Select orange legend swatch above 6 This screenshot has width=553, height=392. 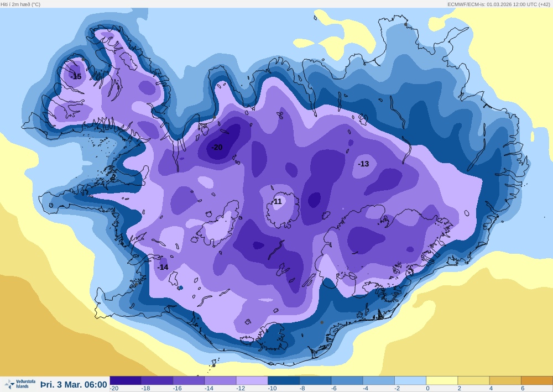click(537, 380)
